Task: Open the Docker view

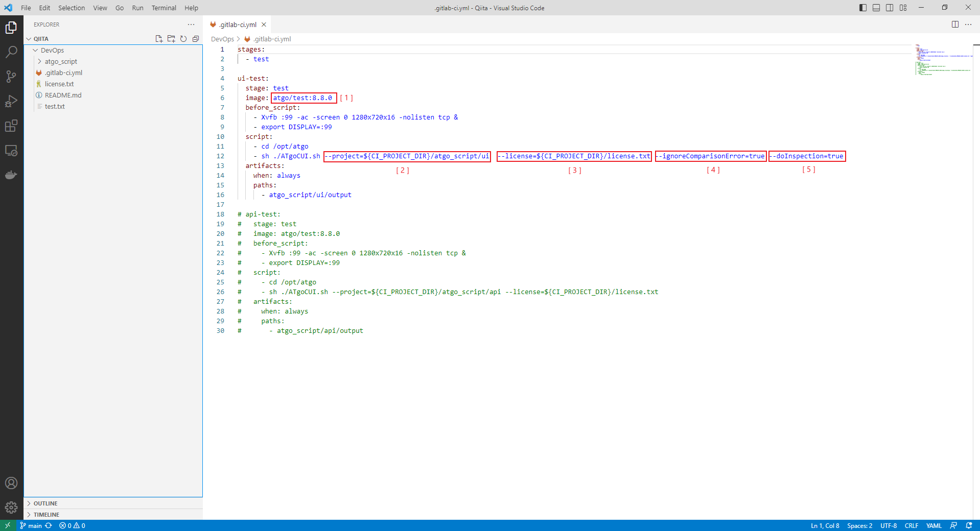Action: pyautogui.click(x=11, y=175)
